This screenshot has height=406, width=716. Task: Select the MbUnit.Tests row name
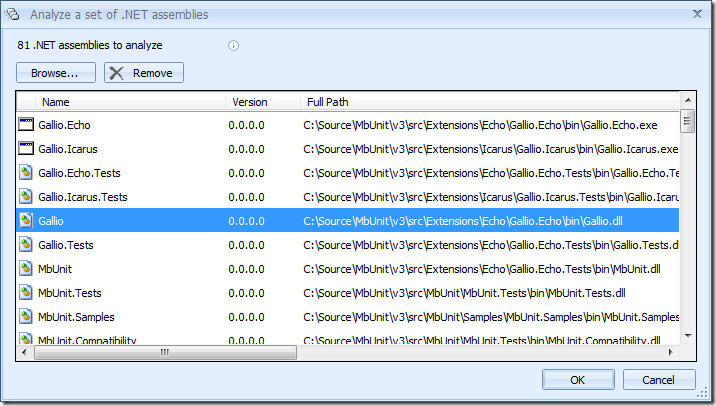click(x=70, y=293)
